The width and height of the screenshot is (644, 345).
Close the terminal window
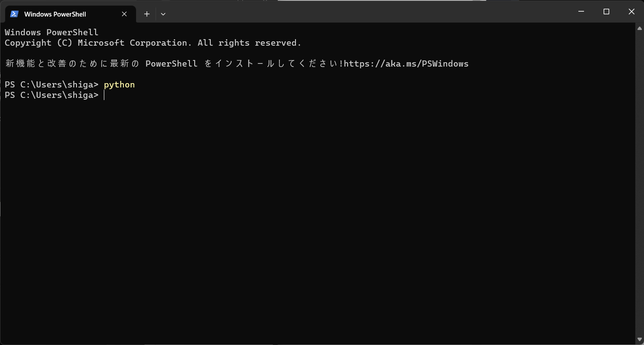pyautogui.click(x=631, y=11)
